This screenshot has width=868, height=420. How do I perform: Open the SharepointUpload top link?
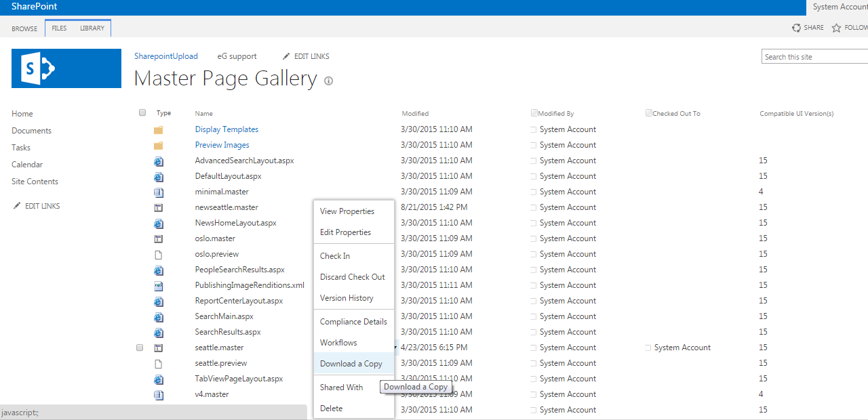[166, 56]
